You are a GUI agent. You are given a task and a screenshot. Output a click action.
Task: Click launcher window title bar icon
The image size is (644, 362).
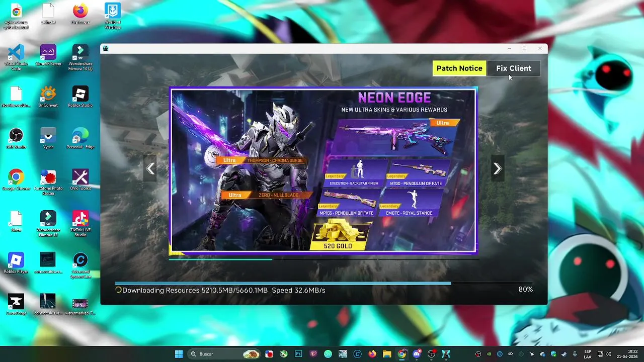(105, 48)
